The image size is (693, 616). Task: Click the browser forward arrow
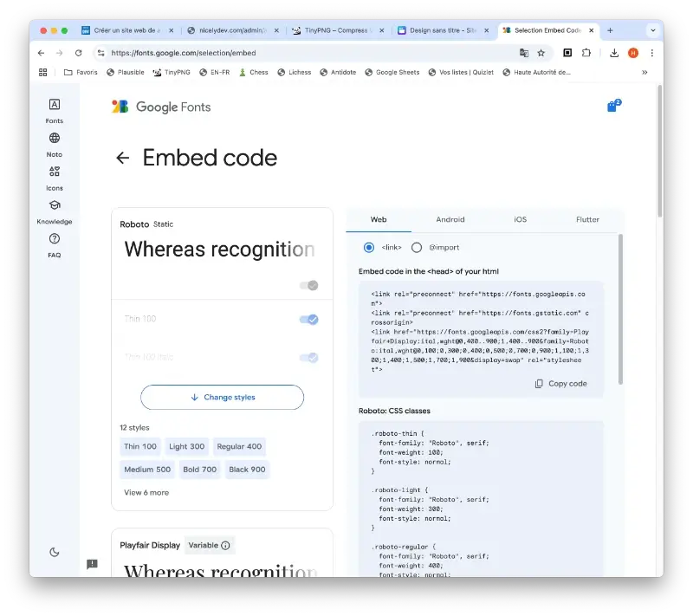(x=60, y=53)
